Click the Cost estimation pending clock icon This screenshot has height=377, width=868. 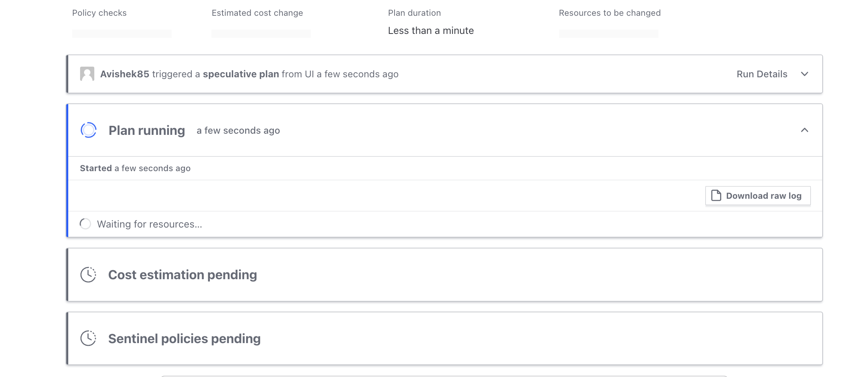pos(88,275)
